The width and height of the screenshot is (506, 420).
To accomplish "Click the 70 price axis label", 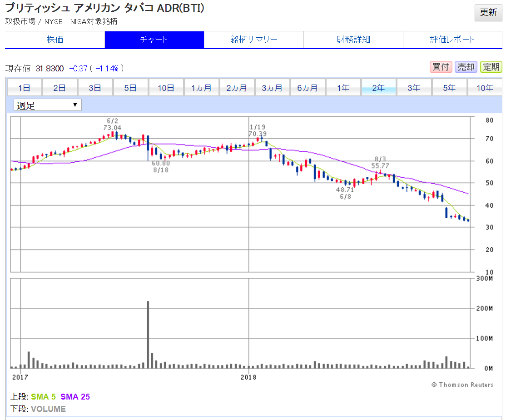I will (490, 139).
